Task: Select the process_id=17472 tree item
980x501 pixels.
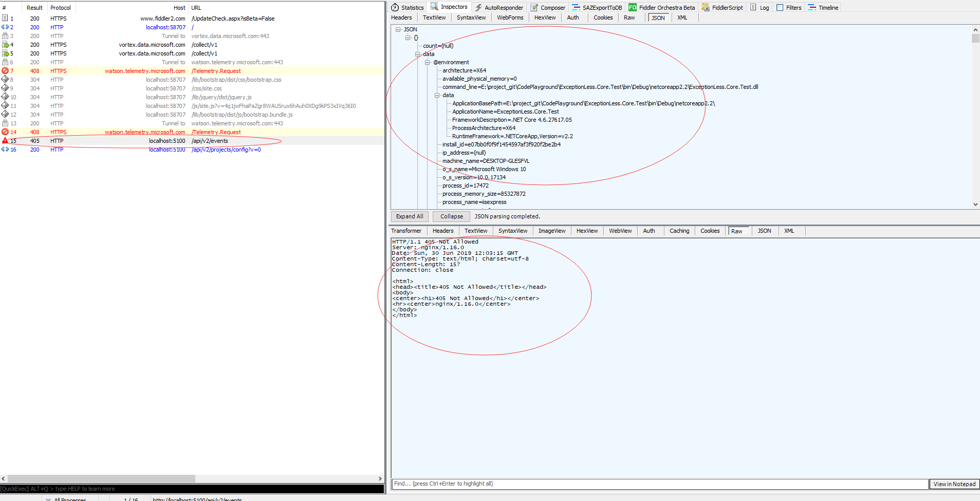Action: pos(465,185)
